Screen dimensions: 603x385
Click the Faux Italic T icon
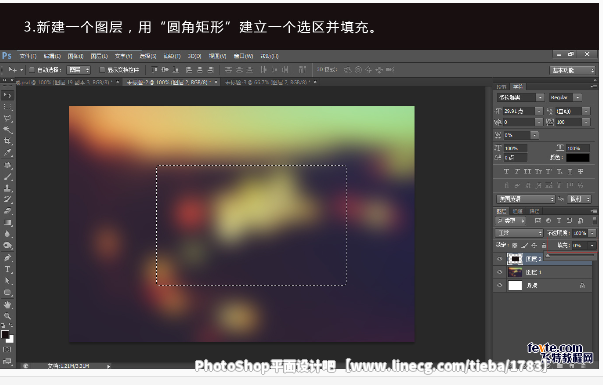point(517,172)
